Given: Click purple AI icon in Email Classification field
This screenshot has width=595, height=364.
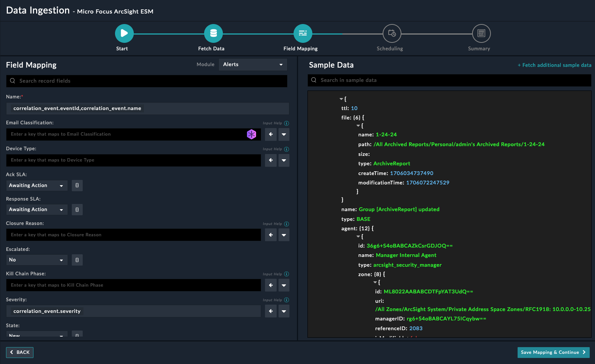Looking at the screenshot, I should click(251, 134).
